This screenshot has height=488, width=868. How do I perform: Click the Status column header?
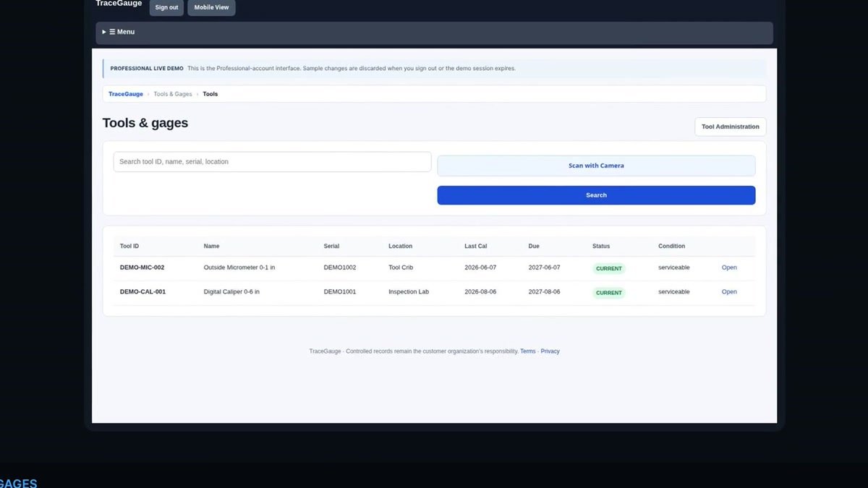[601, 247]
